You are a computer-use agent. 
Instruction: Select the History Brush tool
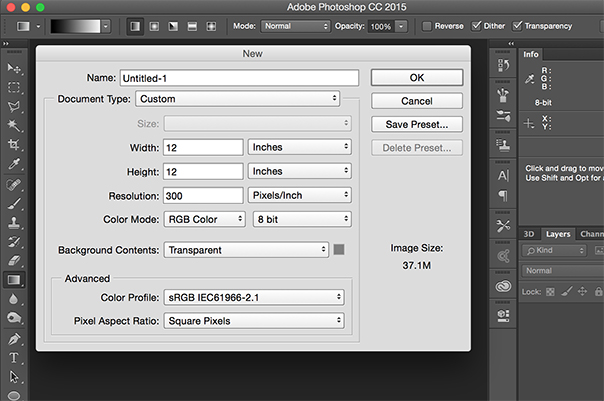(14, 242)
